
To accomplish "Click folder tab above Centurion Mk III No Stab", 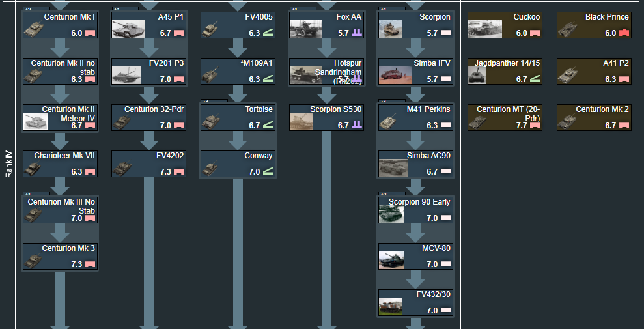I will (36, 194).
